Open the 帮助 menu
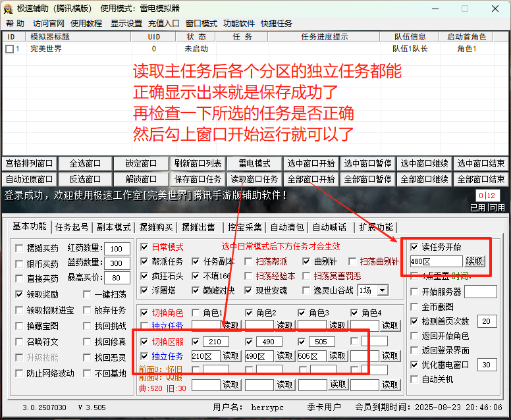The height and width of the screenshot is (420, 511). [15, 24]
